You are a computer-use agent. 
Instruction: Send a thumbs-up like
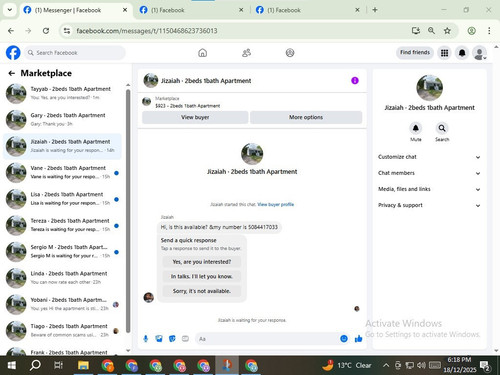tap(358, 339)
